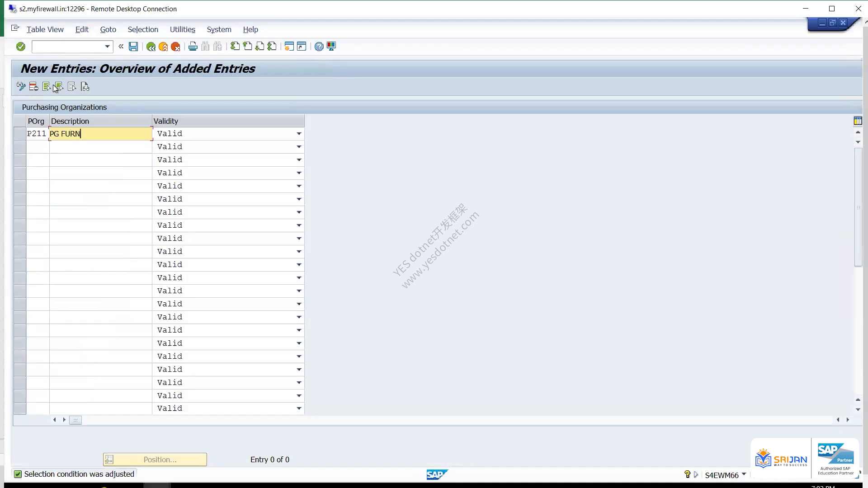Open the SAP window menu icon

pyautogui.click(x=15, y=28)
